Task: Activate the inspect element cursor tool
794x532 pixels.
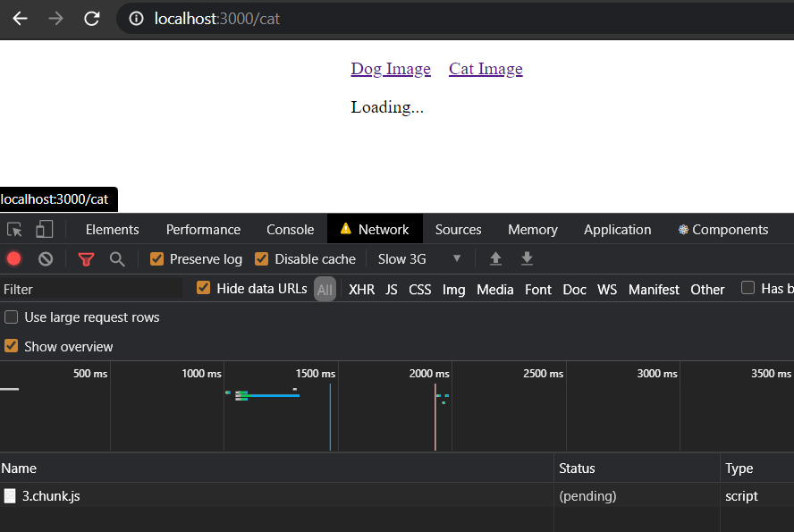Action: coord(14,229)
